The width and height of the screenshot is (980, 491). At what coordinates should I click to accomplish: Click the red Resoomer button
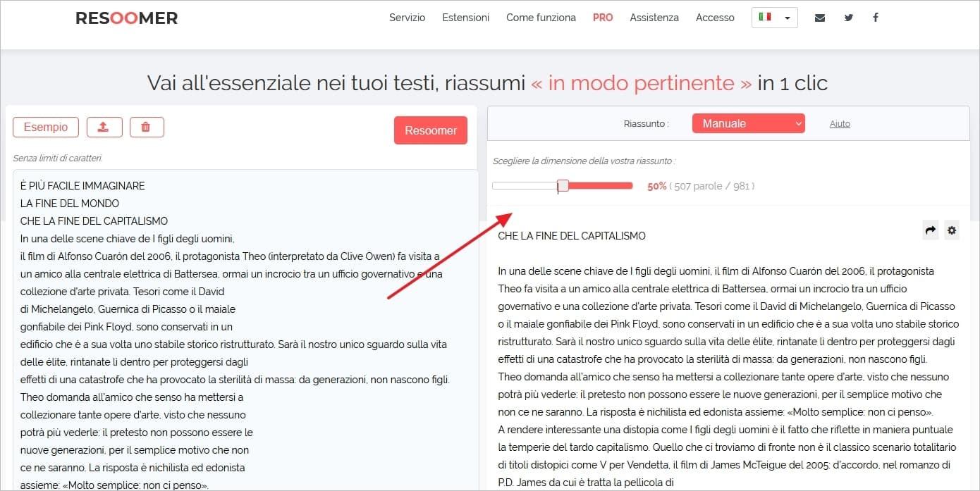(x=431, y=130)
